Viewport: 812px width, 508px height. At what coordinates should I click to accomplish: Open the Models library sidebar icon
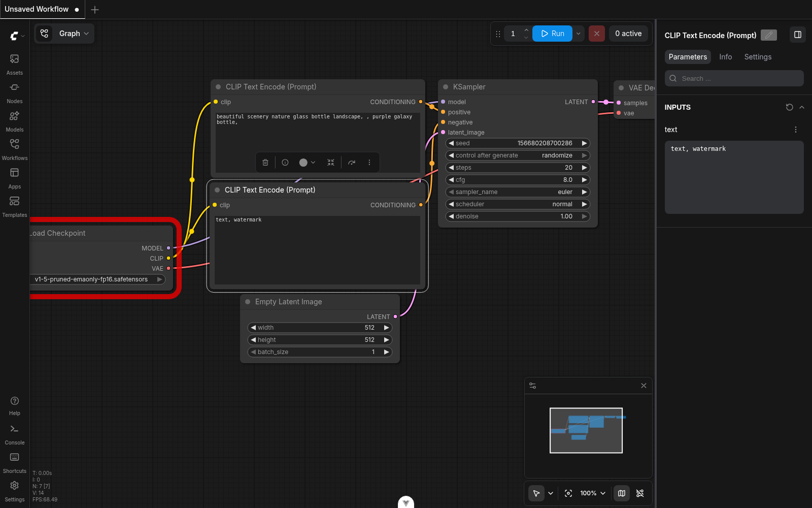(x=15, y=120)
